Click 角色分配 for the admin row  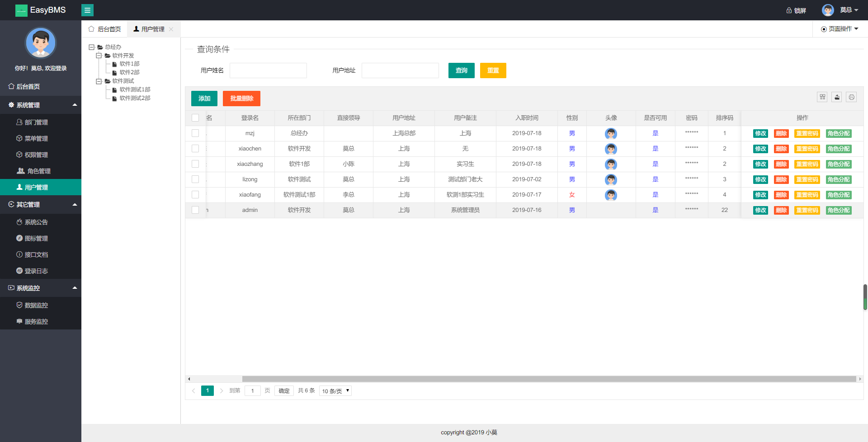click(839, 210)
